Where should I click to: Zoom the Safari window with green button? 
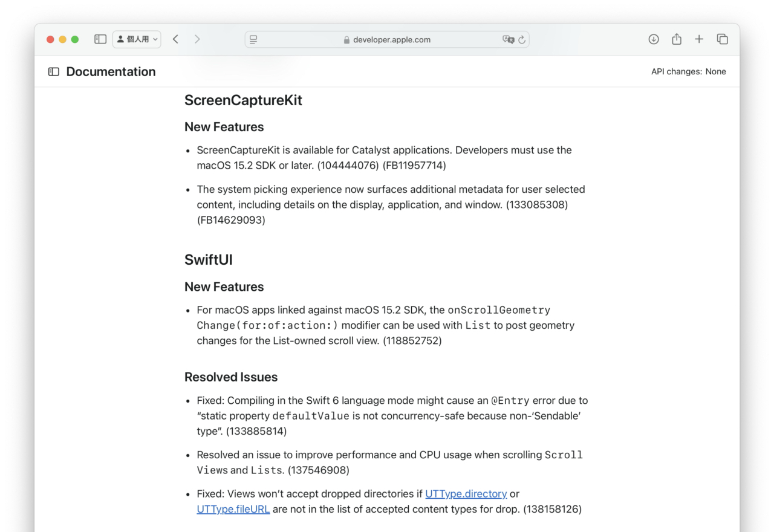(75, 39)
